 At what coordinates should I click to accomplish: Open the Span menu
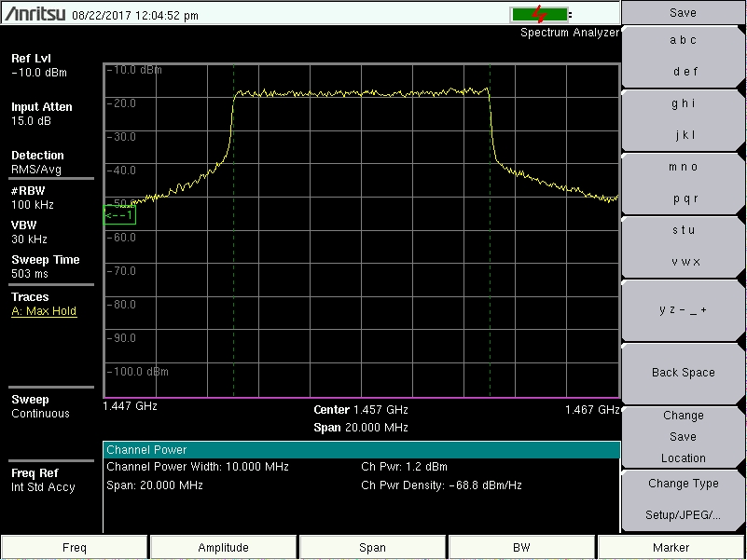tap(372, 548)
